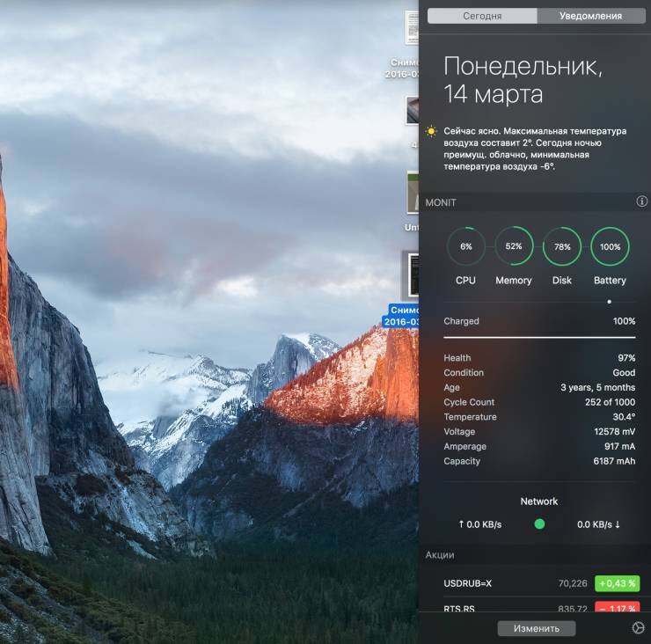Click the Health 97% row
Screen dimensions: 651x644
pyautogui.click(x=539, y=358)
